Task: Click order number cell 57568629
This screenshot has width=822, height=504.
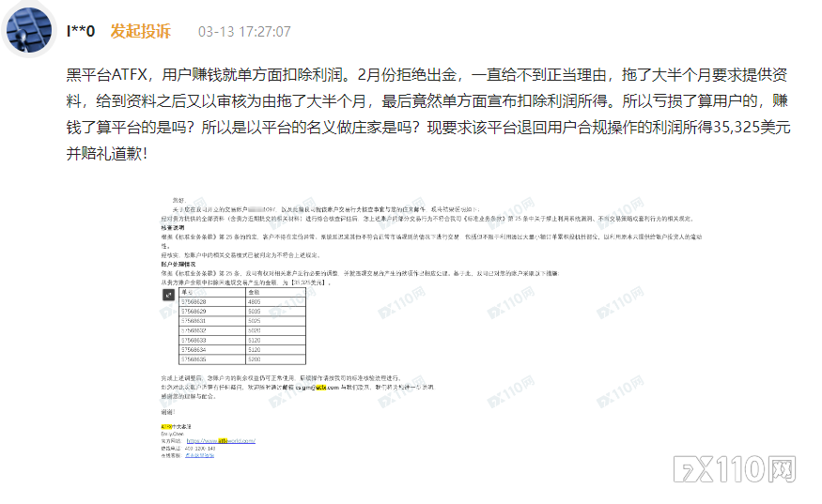Action: pos(213,312)
